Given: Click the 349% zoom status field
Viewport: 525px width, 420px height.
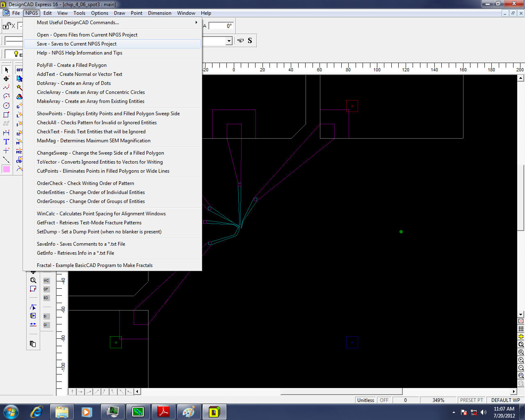Looking at the screenshot, I should pos(438,400).
